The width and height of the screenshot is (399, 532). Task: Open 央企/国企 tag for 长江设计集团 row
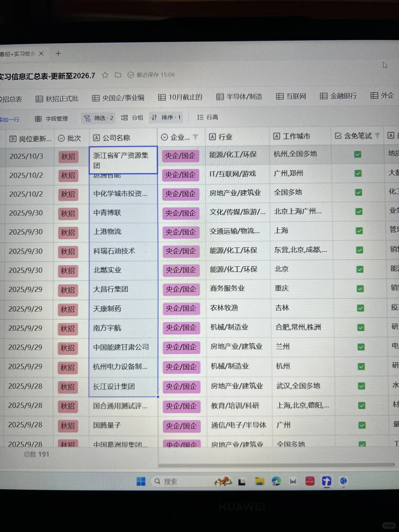(181, 387)
